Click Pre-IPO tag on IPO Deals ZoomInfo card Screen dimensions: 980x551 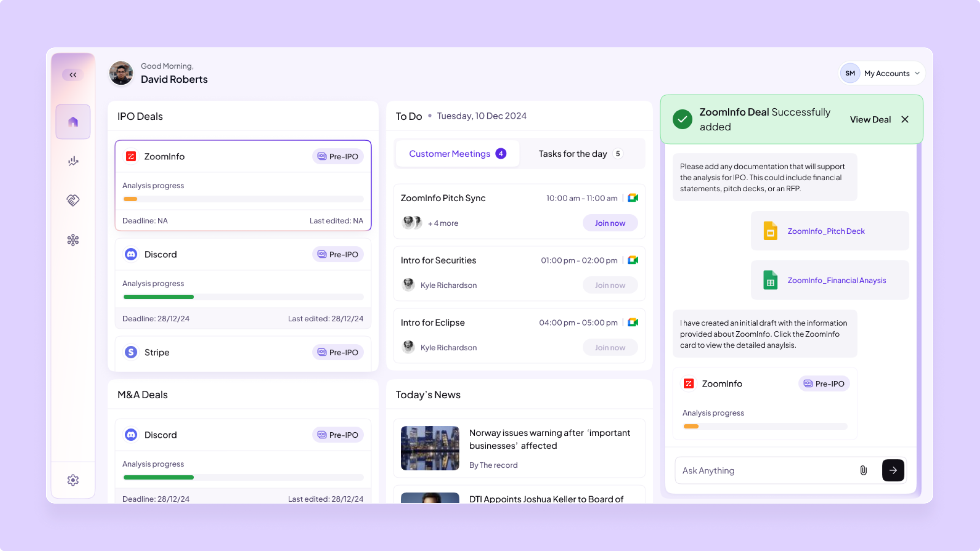(338, 156)
